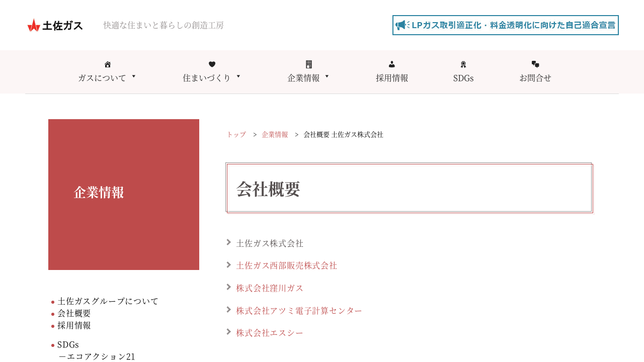Go to 株式会社アツミ電子計算センター page
Viewport: 644px width, 362px height.
(x=299, y=311)
